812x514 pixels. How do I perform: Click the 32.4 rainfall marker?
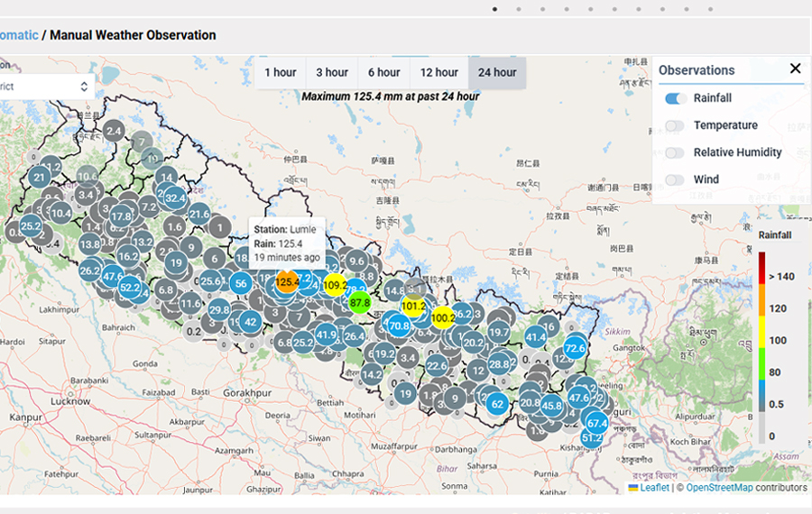tap(175, 197)
